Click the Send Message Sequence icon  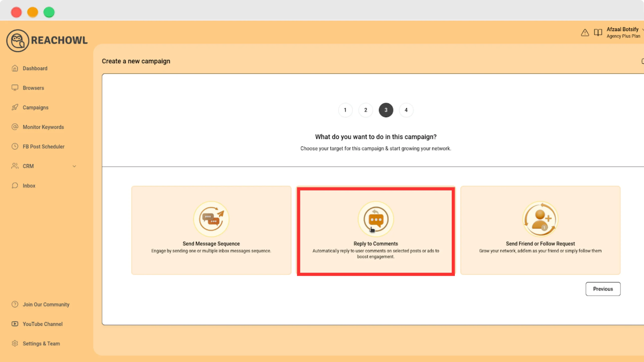coord(211,219)
